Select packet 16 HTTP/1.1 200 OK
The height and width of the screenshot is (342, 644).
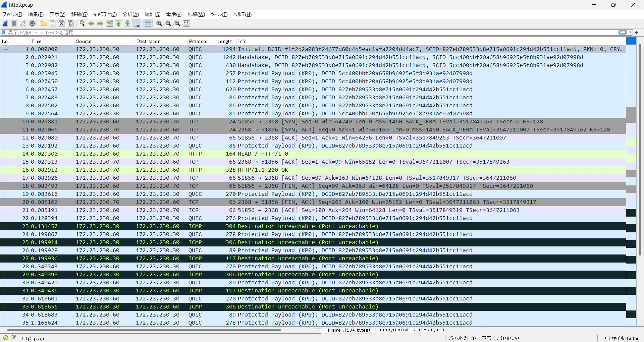click(313, 170)
